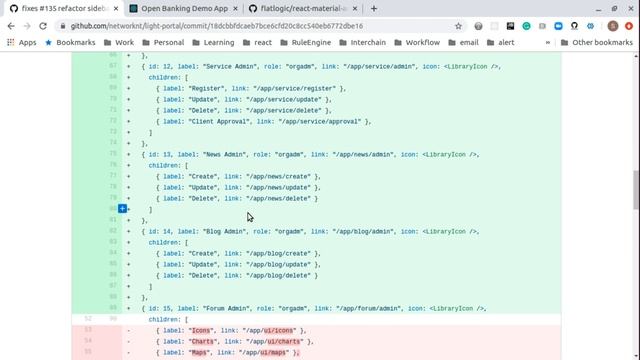This screenshot has height=360, width=640.
Task: Click the red extension icon at toolbar end
Action: click(629, 26)
